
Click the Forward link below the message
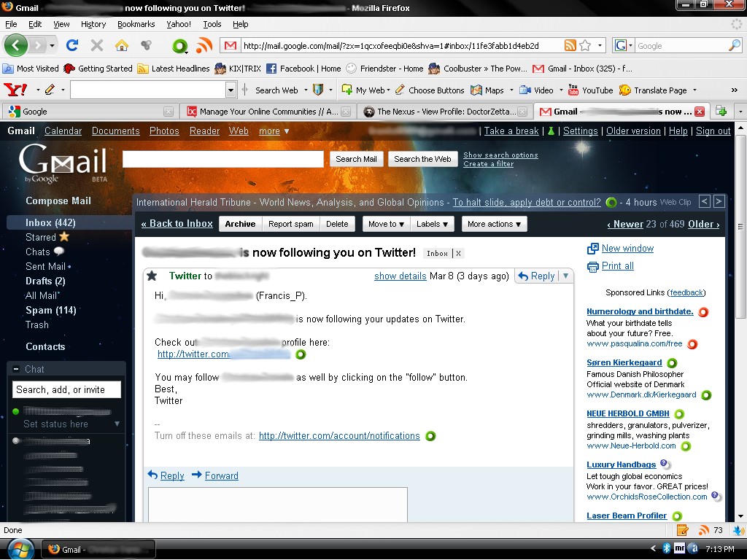click(x=221, y=475)
